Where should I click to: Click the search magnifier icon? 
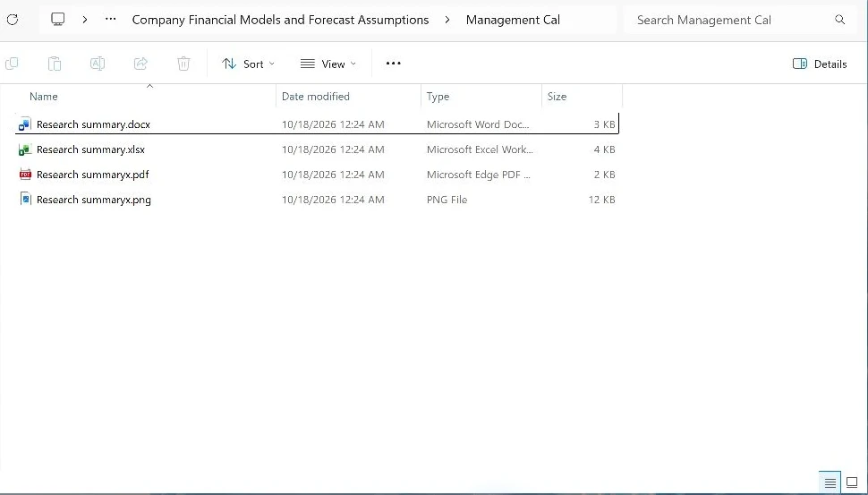pyautogui.click(x=839, y=20)
